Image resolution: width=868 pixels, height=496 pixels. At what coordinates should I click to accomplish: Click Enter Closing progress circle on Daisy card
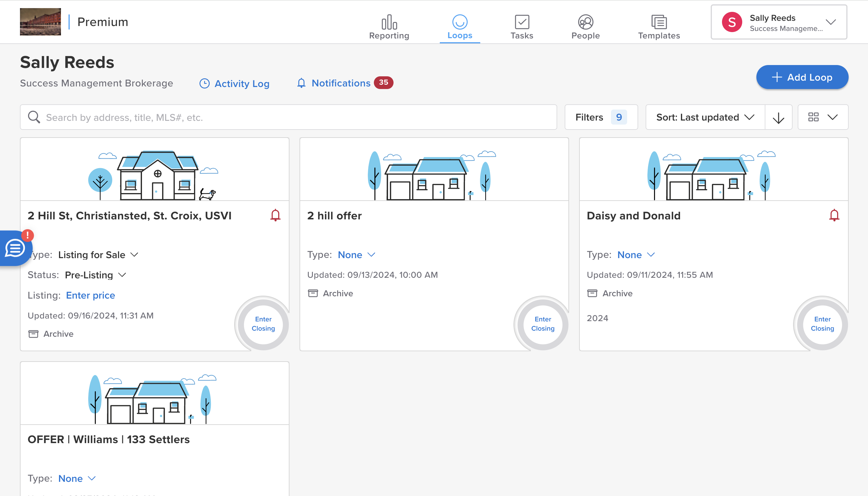(822, 324)
